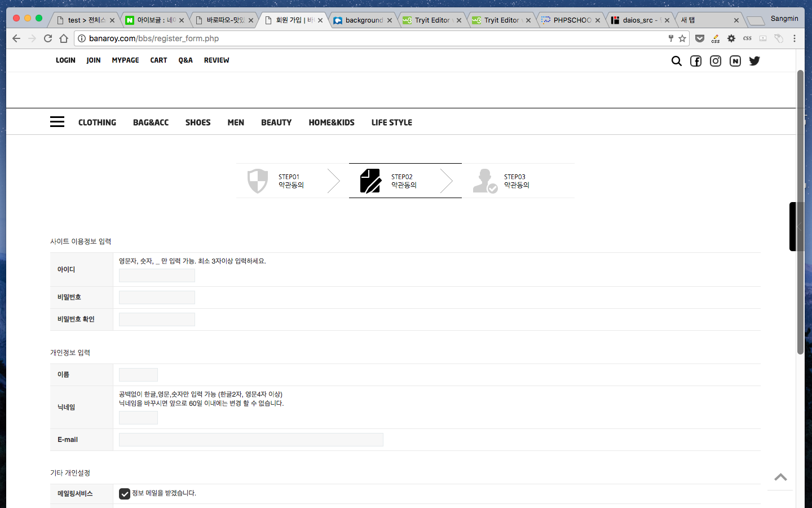
Task: View site information for banaroy.com
Action: click(82, 38)
